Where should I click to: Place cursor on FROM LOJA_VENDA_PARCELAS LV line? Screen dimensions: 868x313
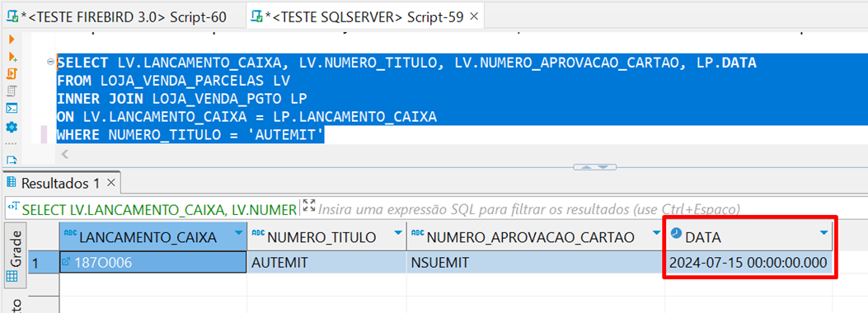pyautogui.click(x=173, y=82)
